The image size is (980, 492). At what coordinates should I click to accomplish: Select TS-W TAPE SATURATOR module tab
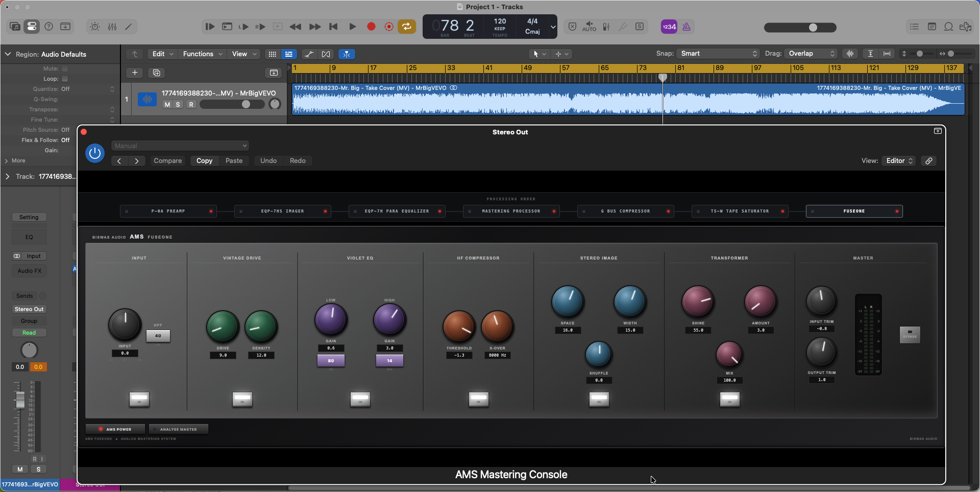point(740,211)
